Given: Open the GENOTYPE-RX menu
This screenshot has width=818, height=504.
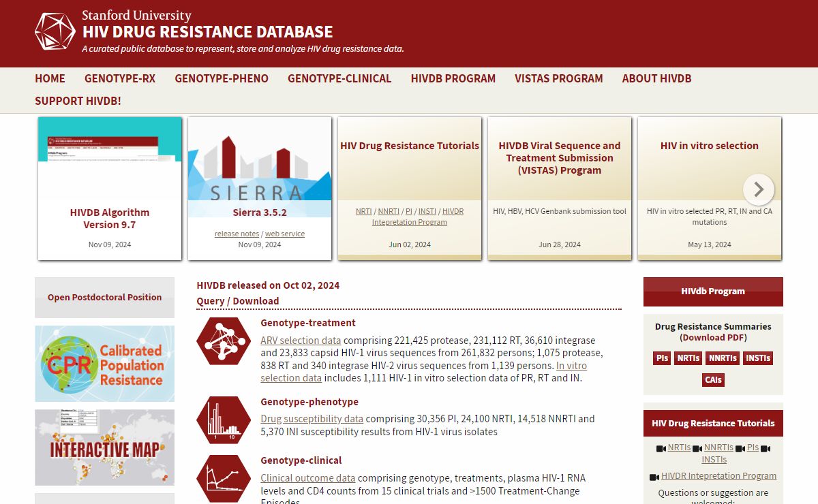Looking at the screenshot, I should click(x=120, y=78).
